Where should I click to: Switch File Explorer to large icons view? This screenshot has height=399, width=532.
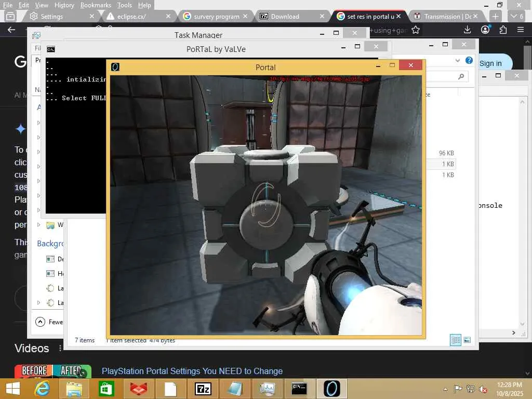pos(467,340)
